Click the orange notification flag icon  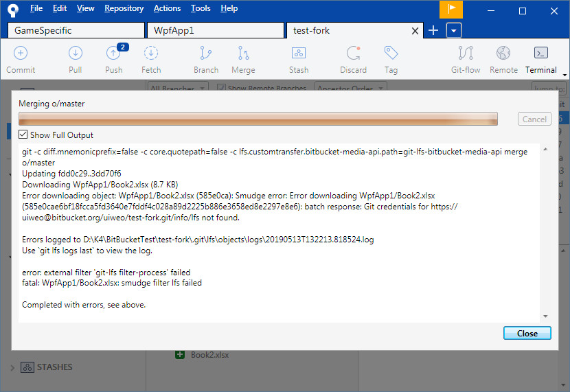pyautogui.click(x=451, y=9)
